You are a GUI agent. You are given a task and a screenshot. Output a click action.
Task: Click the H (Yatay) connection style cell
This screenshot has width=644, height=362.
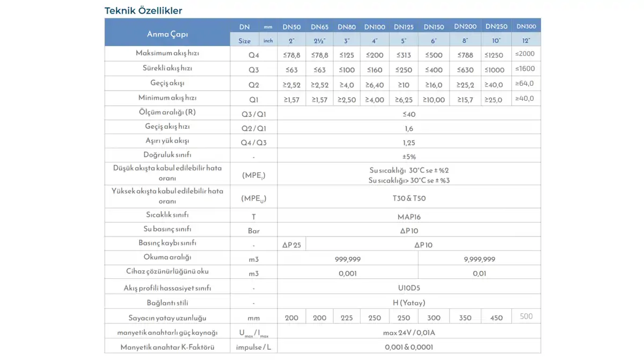[409, 302]
